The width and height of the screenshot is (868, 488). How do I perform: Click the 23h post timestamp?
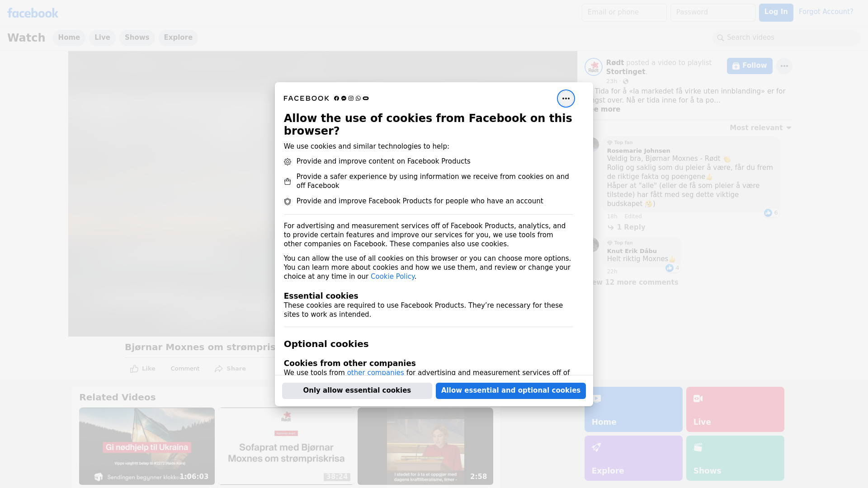[611, 81]
